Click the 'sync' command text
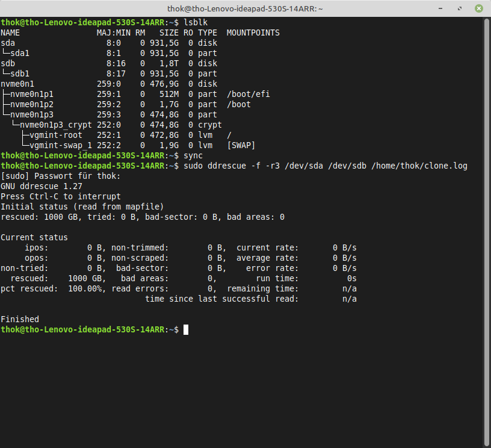Viewport: 491px width, 448px height. pos(193,155)
